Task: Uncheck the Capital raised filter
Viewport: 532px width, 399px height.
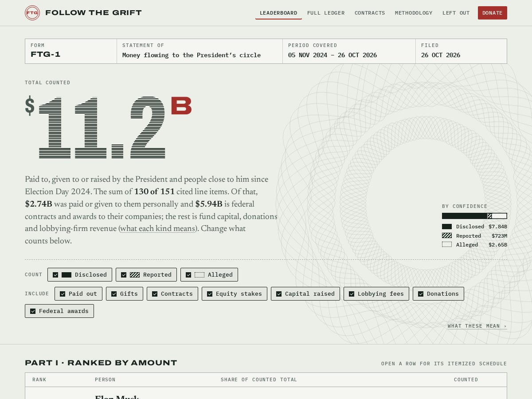Action: tap(305, 293)
